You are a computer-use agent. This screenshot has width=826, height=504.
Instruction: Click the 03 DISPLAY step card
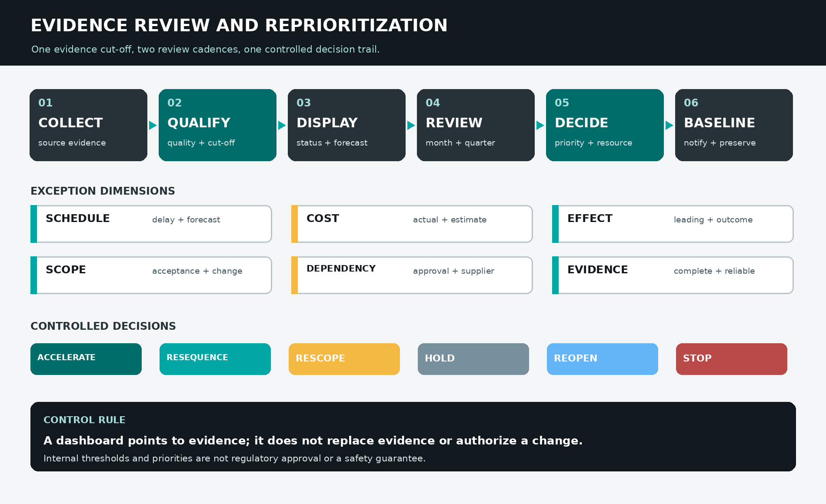tap(346, 125)
